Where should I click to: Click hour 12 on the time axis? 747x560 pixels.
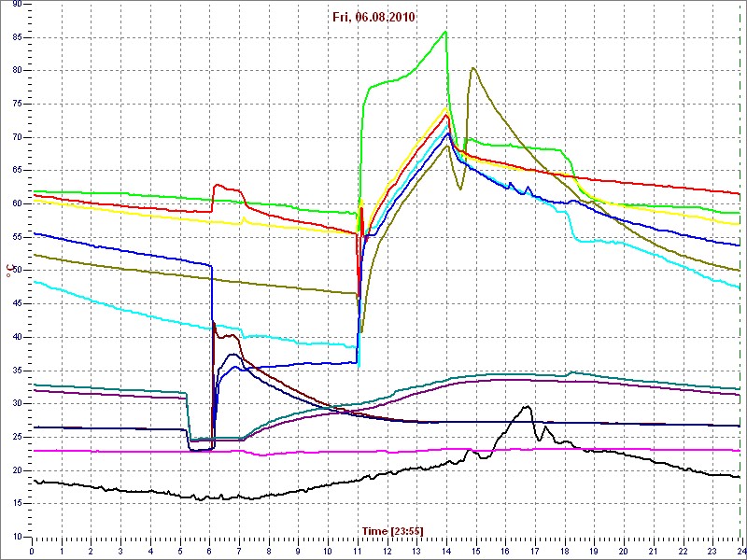pyautogui.click(x=387, y=552)
